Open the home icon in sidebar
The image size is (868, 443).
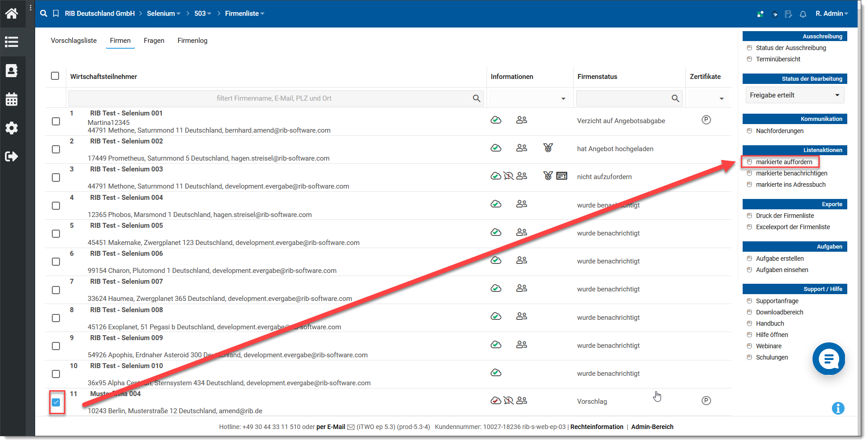11,13
